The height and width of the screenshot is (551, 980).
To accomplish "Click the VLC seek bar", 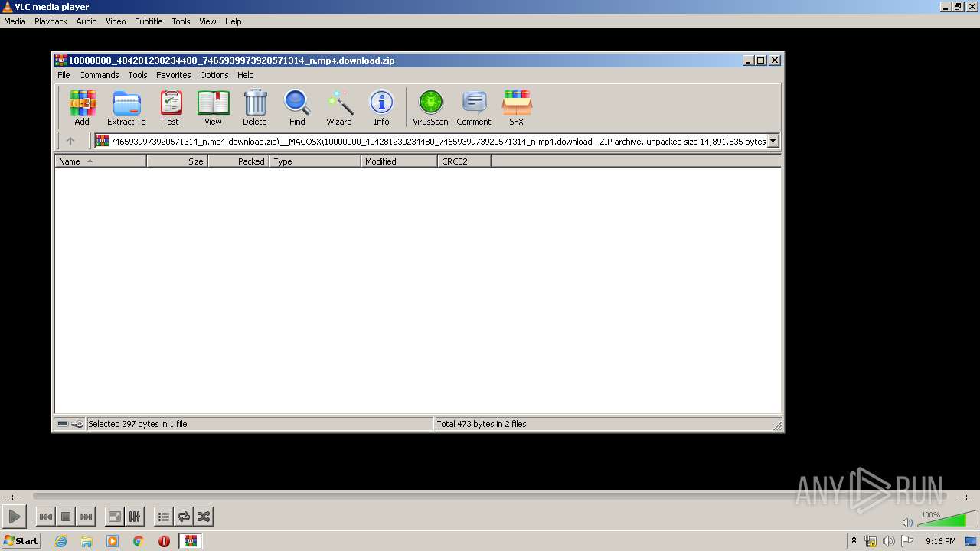I will click(490, 496).
